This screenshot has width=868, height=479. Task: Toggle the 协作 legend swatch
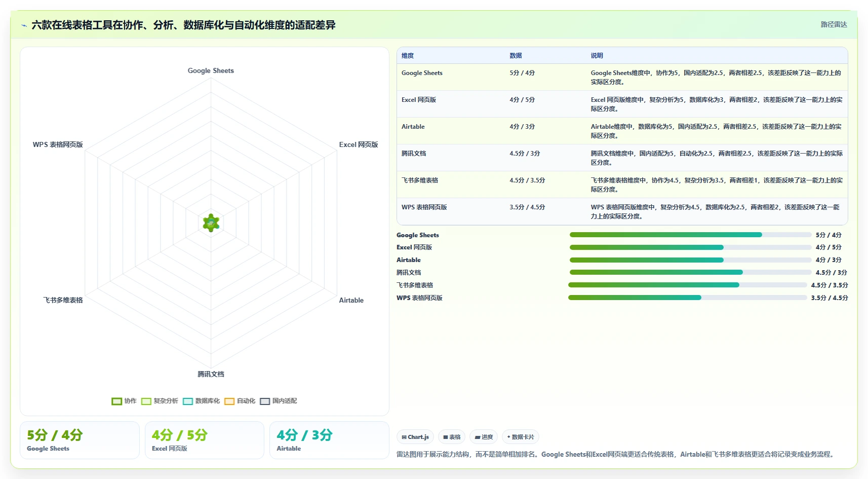(x=116, y=401)
